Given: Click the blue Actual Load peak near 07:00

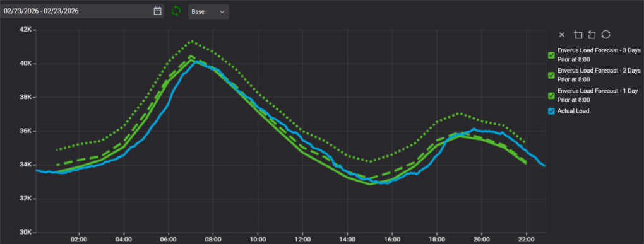Looking at the screenshot, I should 198,62.
